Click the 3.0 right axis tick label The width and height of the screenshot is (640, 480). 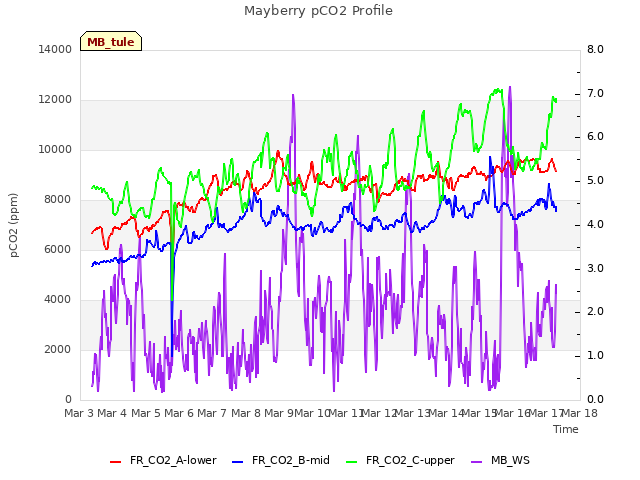(595, 269)
